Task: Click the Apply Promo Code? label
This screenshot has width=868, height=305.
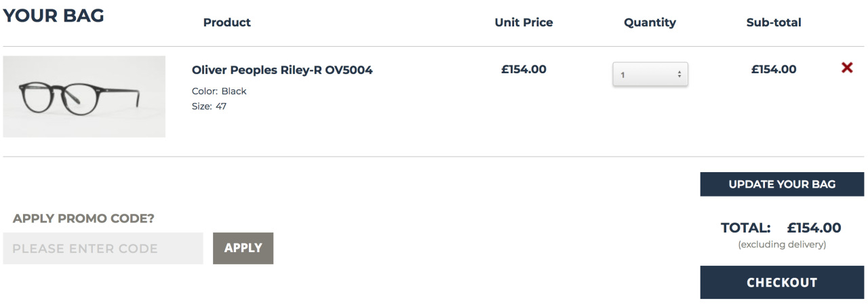Action: point(83,218)
